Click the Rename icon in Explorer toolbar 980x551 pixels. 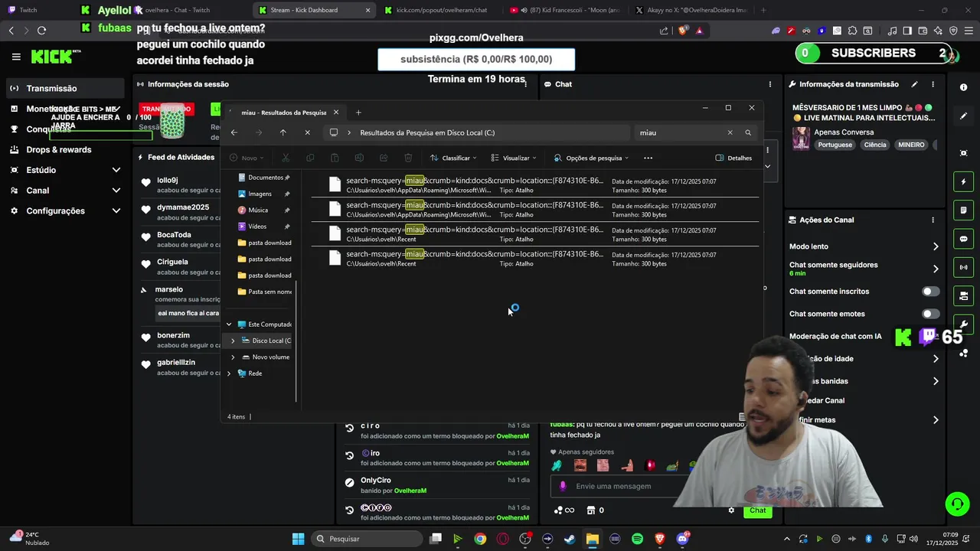coord(359,158)
